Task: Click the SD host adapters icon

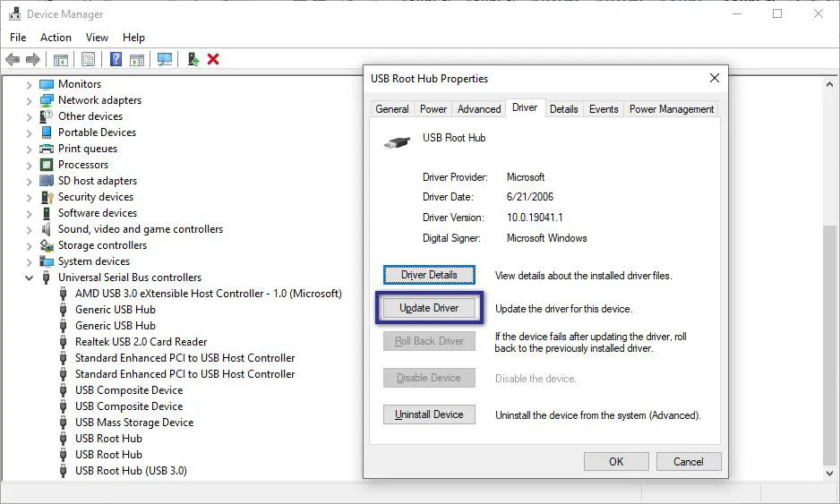Action: click(47, 181)
